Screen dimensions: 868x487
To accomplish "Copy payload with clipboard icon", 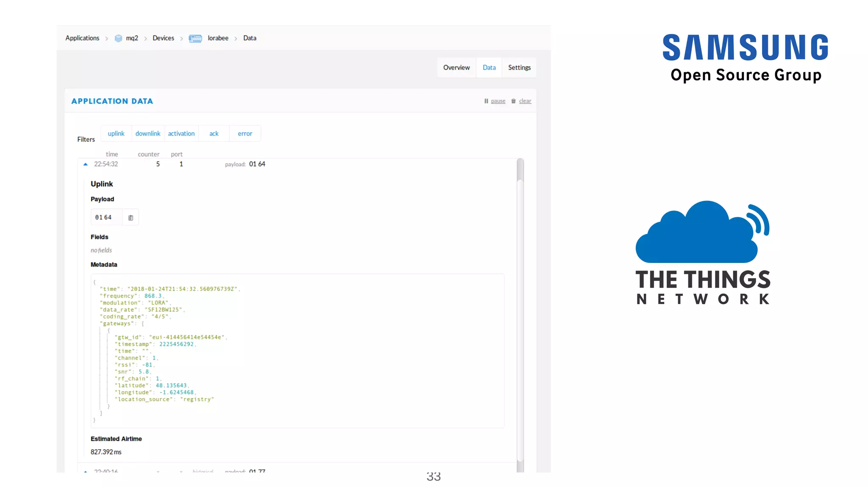I will 131,218.
